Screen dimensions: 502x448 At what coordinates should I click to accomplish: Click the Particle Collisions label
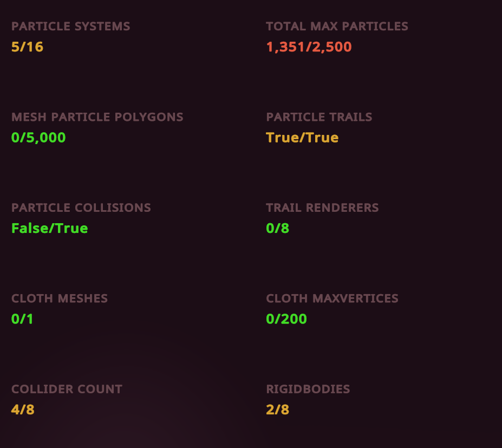click(x=81, y=207)
